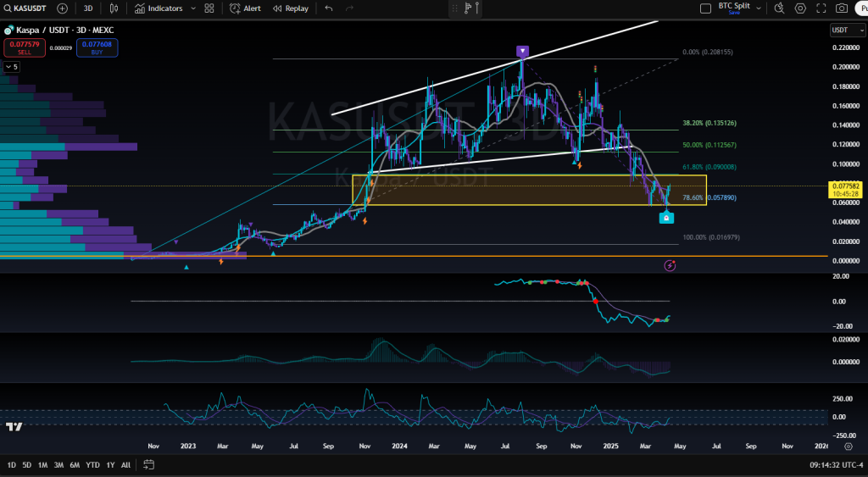Take a chart snapshot

pos(842,8)
